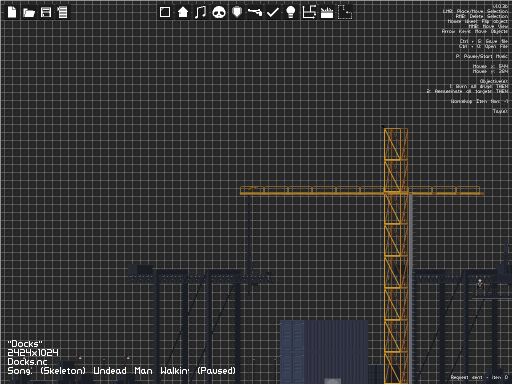Select the dashed selection region tool
This screenshot has height=384, width=512.
(x=345, y=12)
